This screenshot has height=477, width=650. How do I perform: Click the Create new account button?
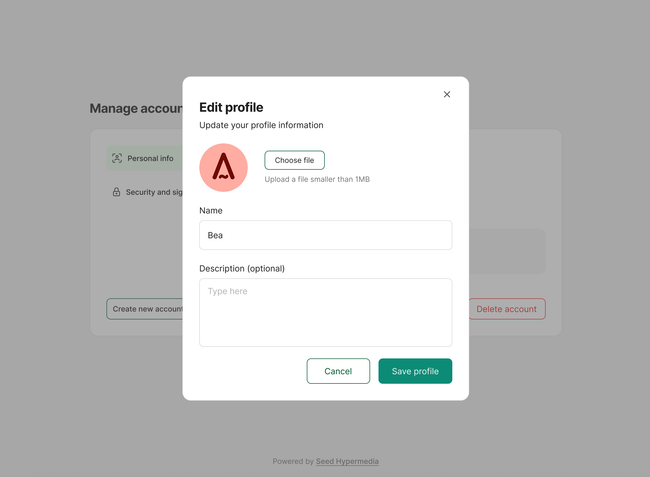(x=146, y=309)
